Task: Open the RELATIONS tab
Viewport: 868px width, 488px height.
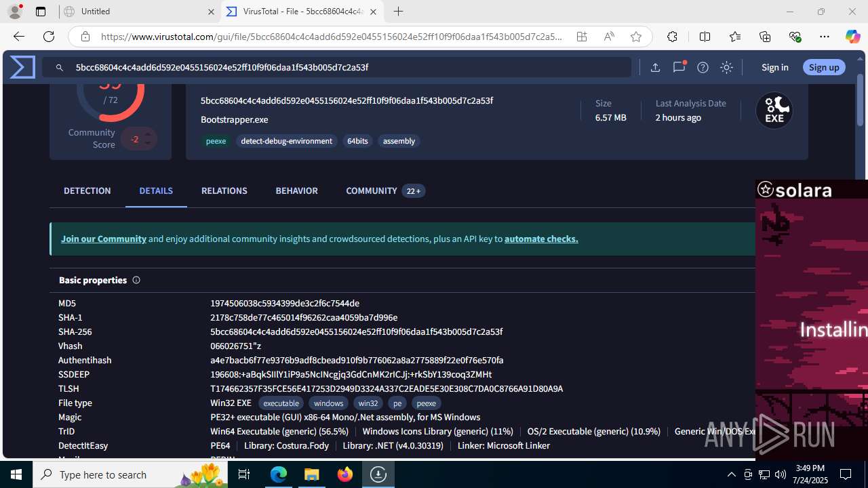Action: [224, 191]
